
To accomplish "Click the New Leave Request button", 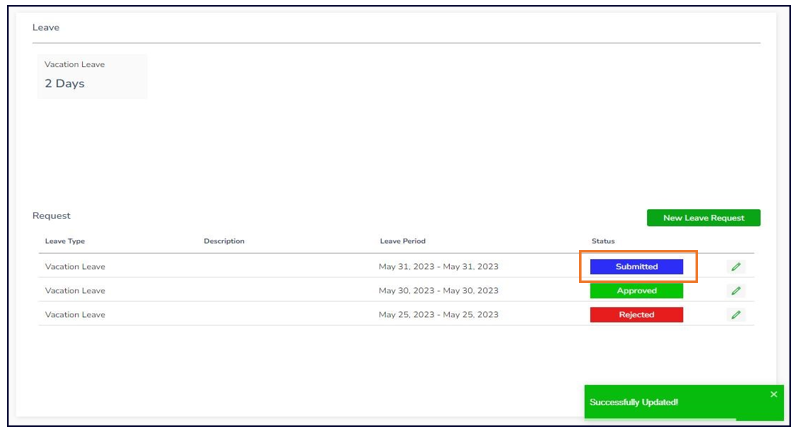I will click(703, 218).
